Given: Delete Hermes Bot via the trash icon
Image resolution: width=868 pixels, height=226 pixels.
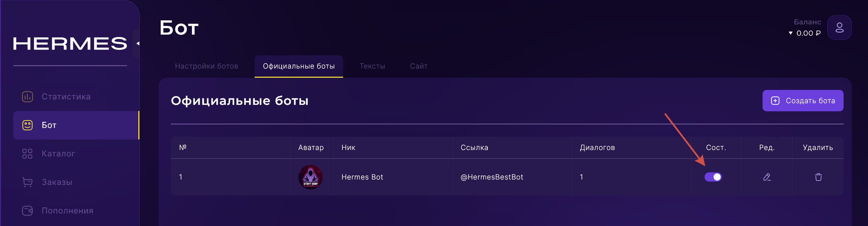Looking at the screenshot, I should coord(818,177).
